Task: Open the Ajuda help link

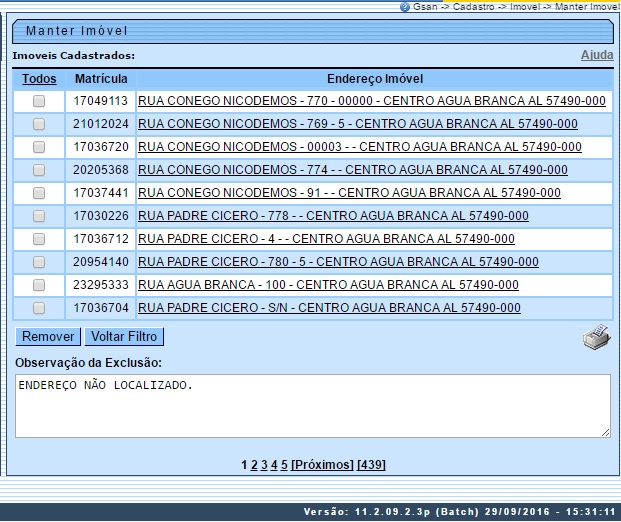Action: coord(597,55)
